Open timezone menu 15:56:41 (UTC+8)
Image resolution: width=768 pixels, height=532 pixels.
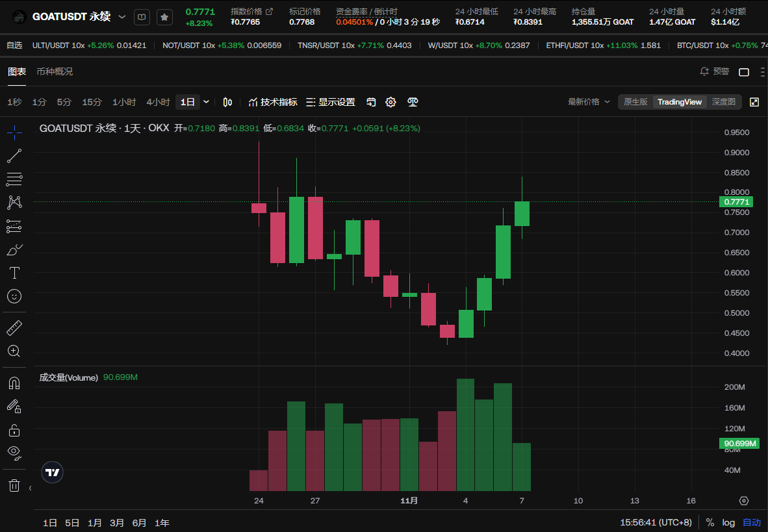(656, 523)
